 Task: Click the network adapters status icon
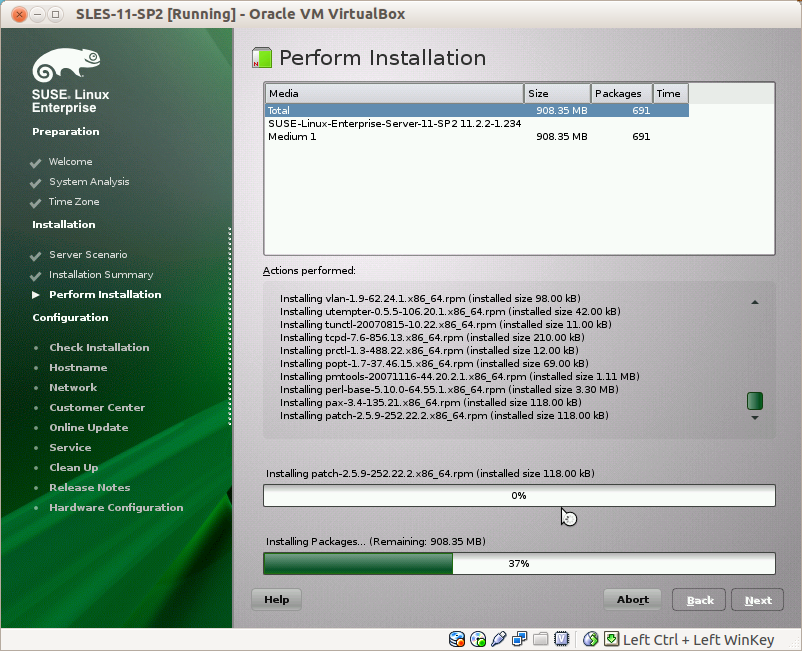point(520,639)
